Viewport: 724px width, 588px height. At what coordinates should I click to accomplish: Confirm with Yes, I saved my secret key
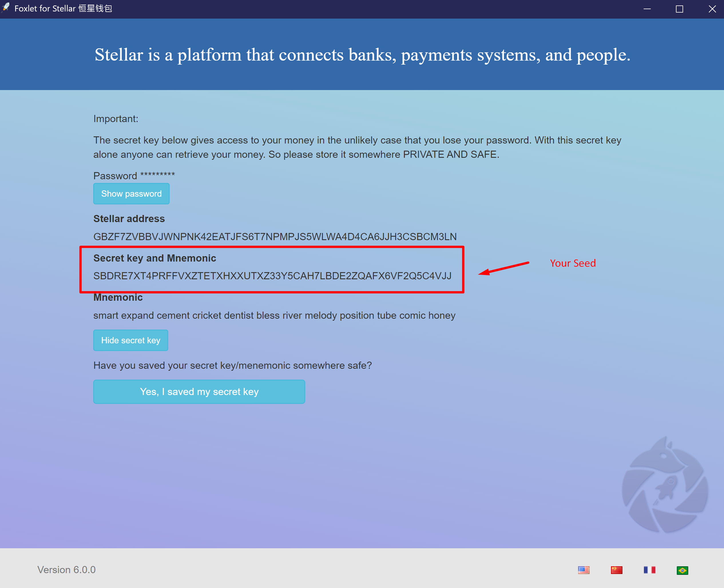click(x=199, y=392)
